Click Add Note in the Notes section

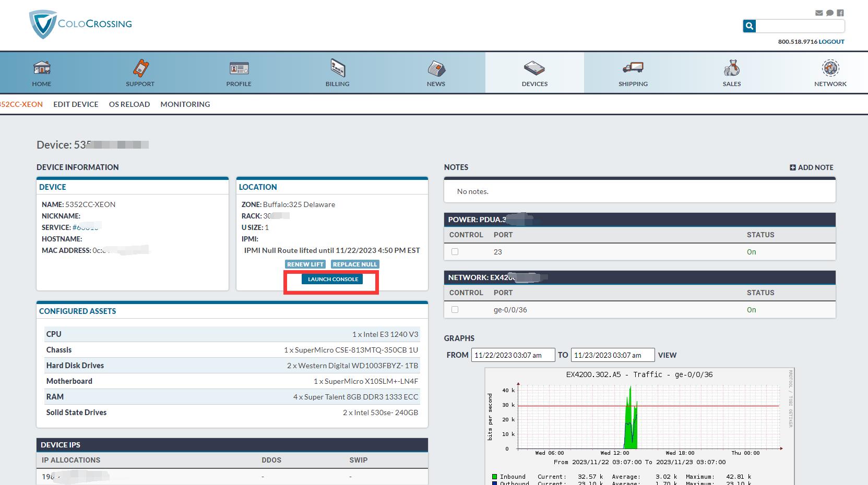[812, 167]
